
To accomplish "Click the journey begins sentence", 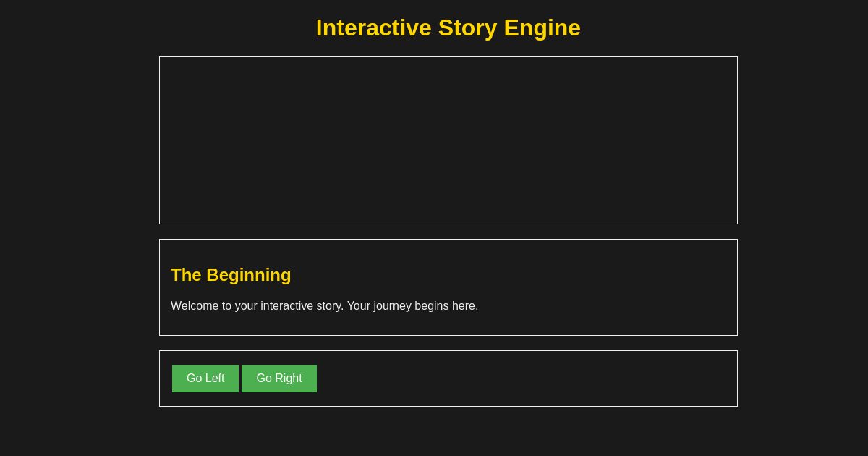I will (x=324, y=306).
